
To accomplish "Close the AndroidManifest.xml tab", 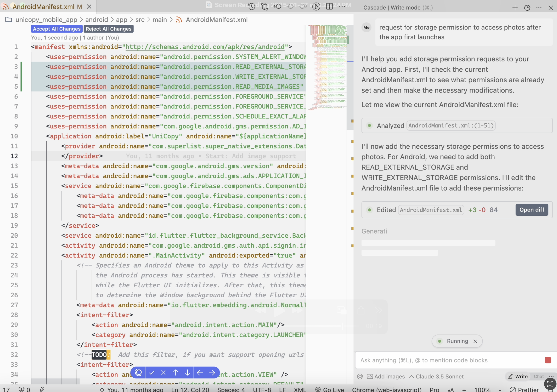I will coord(89,7).
